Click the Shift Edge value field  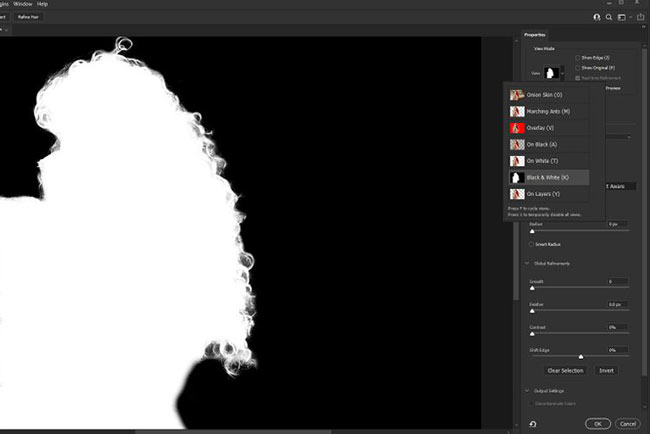(618, 350)
